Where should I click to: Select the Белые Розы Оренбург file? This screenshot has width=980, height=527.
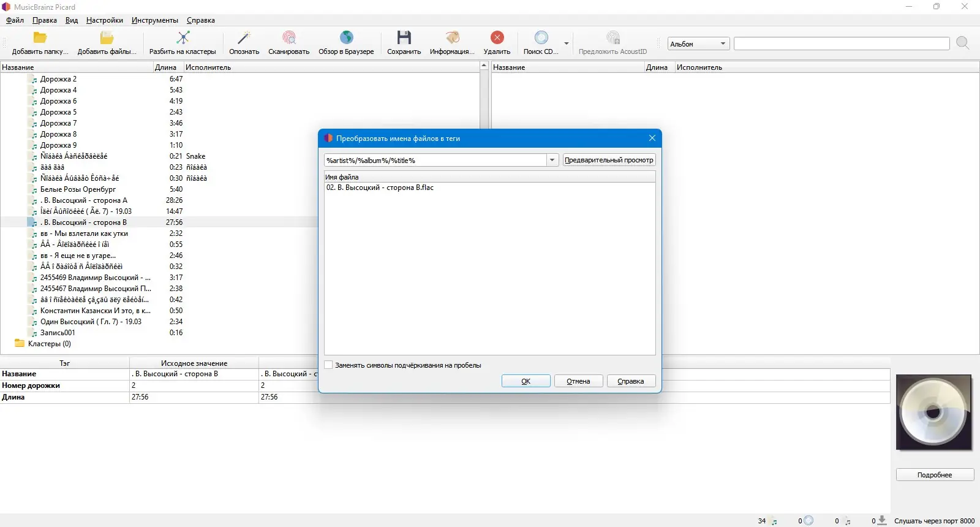coord(78,189)
